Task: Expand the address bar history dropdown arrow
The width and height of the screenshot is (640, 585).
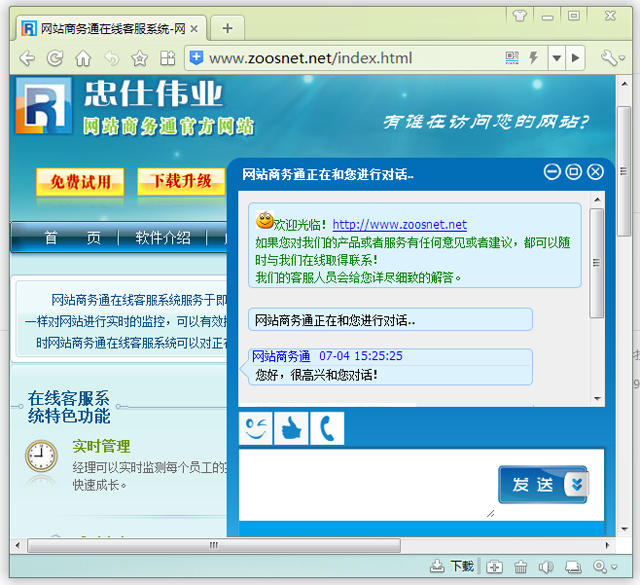Action: [556, 58]
